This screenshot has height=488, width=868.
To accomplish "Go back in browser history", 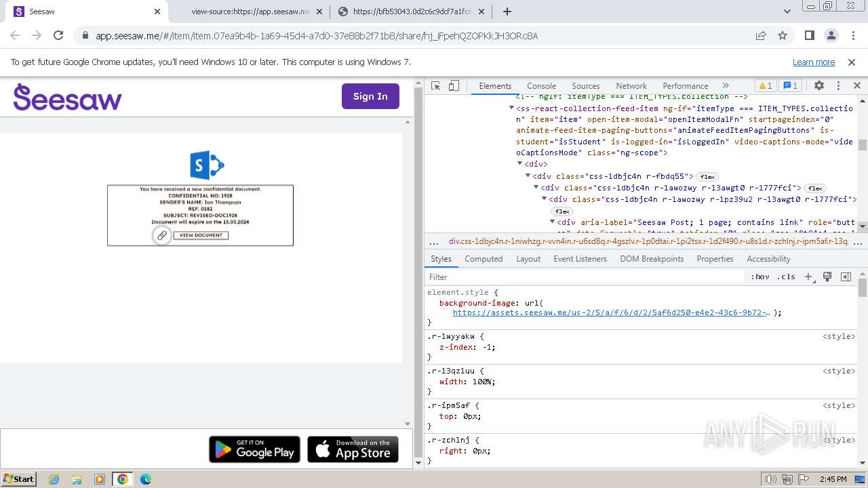I will 15,35.
